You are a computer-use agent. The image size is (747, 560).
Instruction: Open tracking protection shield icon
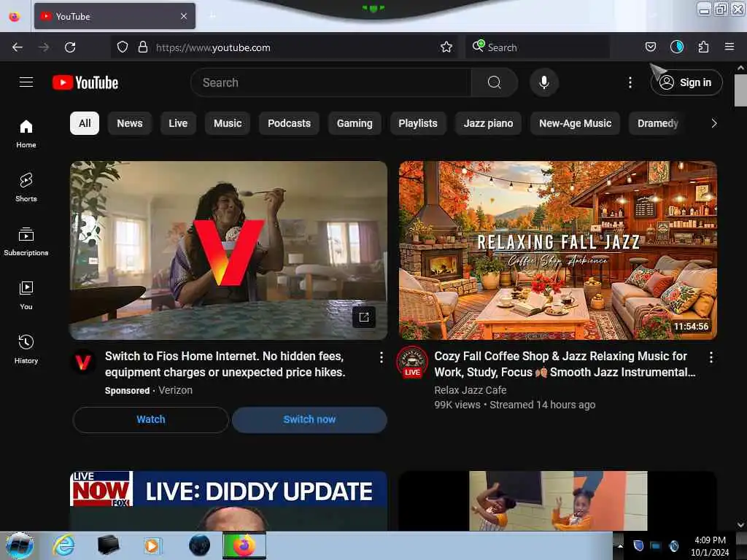click(123, 47)
